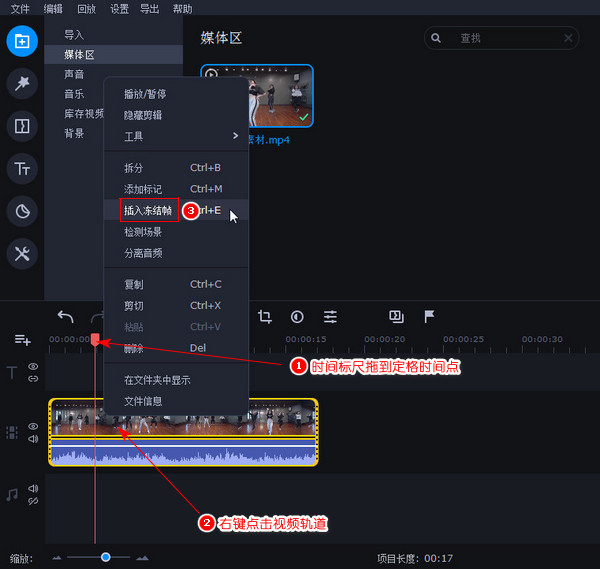The image size is (600, 569).
Task: Click the audio waveform of the clip
Action: 183,452
